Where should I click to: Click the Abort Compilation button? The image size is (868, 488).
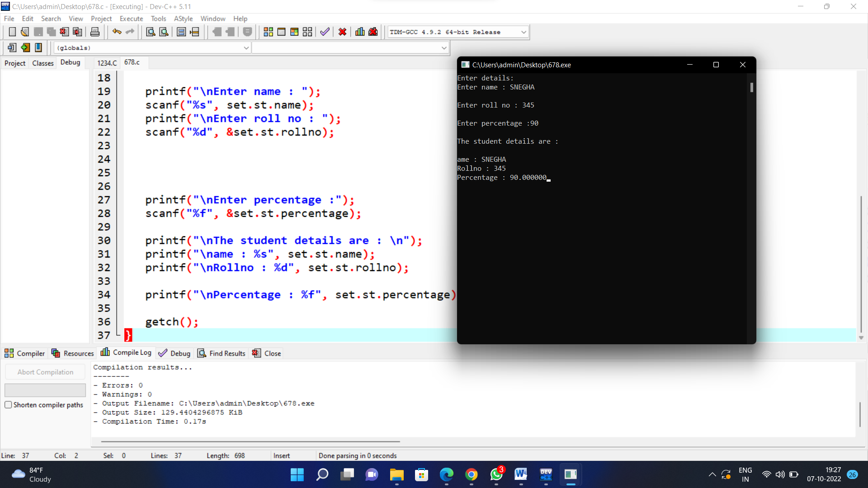pyautogui.click(x=45, y=371)
